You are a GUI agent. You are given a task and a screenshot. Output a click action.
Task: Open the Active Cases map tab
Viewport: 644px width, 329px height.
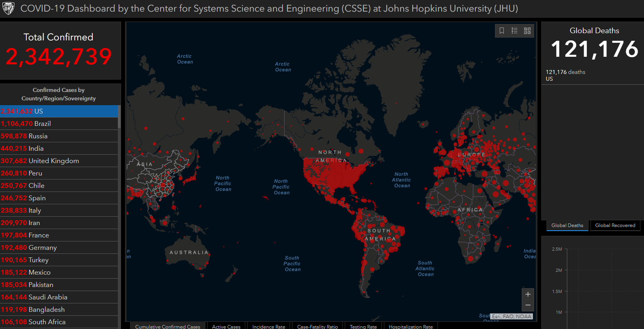pyautogui.click(x=226, y=326)
